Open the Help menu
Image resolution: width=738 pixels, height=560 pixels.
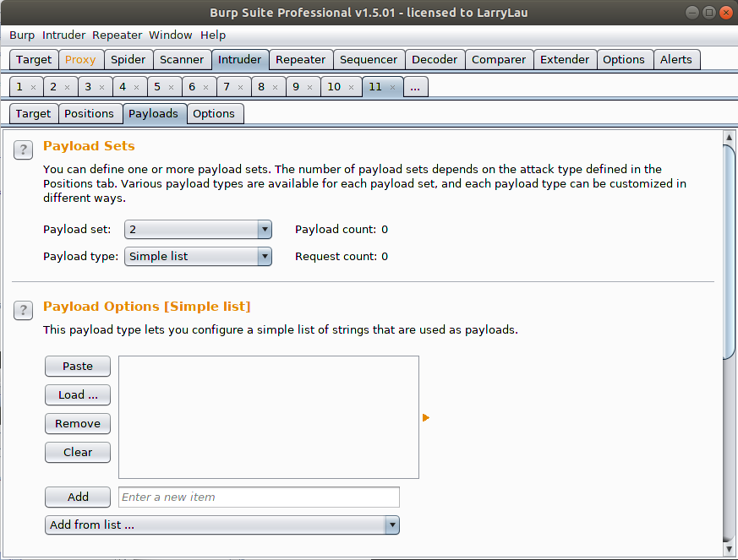213,35
